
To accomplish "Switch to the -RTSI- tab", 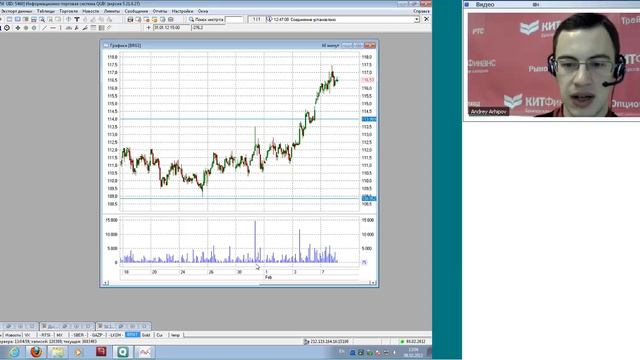I will pyautogui.click(x=46, y=335).
